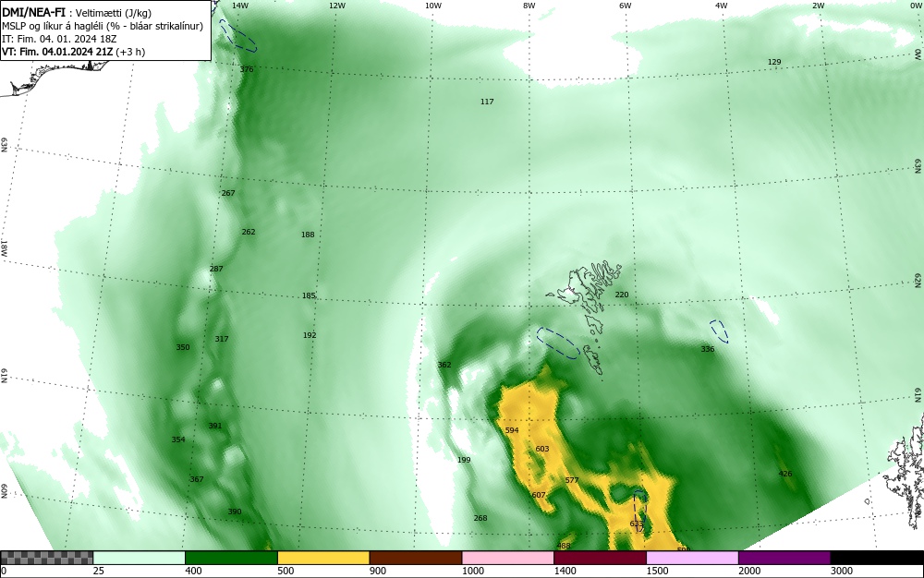Click the value '603' in the yellow area
924x578 pixels.
pyautogui.click(x=542, y=449)
